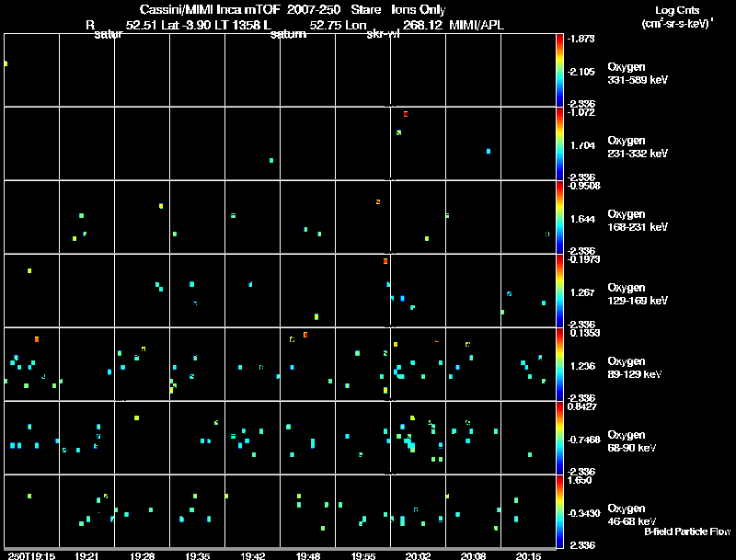
Task: Click the 19:21 time axis label
Action: click(86, 555)
